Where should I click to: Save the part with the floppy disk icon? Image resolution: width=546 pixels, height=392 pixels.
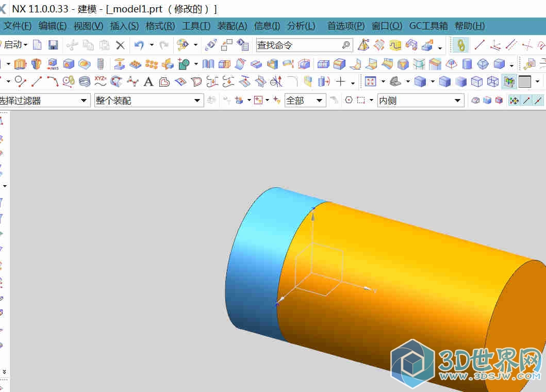(53, 44)
